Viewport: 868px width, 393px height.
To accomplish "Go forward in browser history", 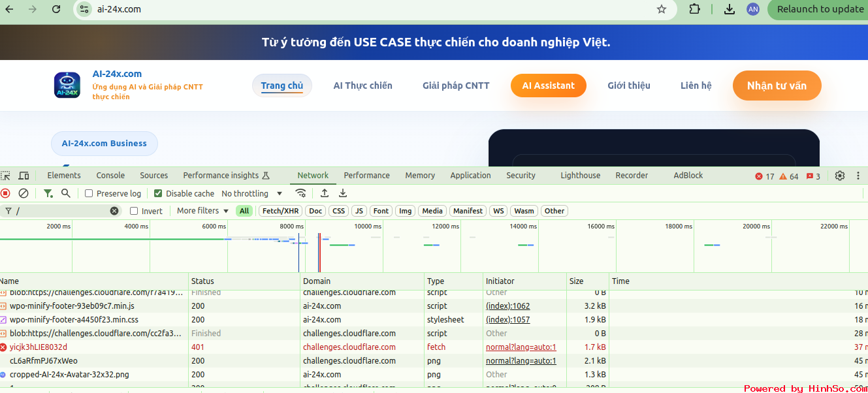I will pyautogui.click(x=33, y=9).
